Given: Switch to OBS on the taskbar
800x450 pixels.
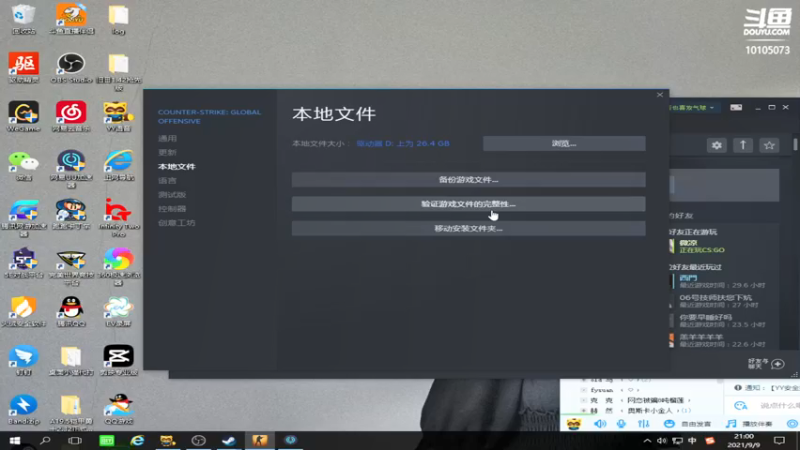Looking at the screenshot, I should click(x=198, y=440).
